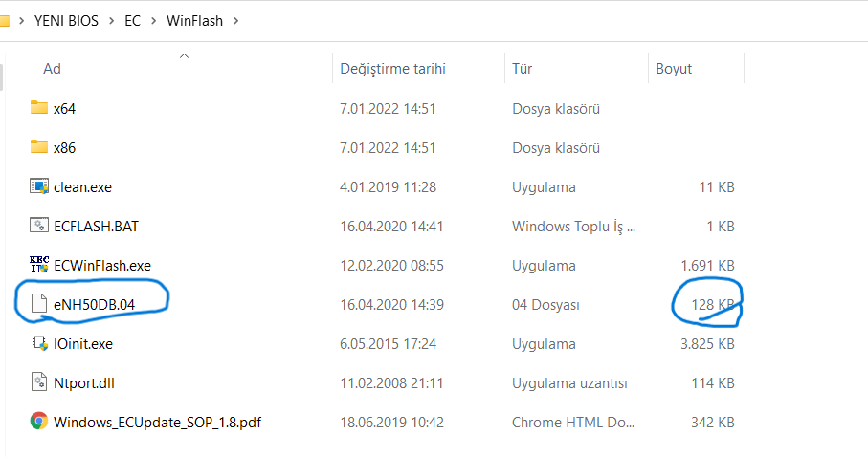Click the type Windows Toplu İş
Screen dimensions: 868x457
pos(573,227)
